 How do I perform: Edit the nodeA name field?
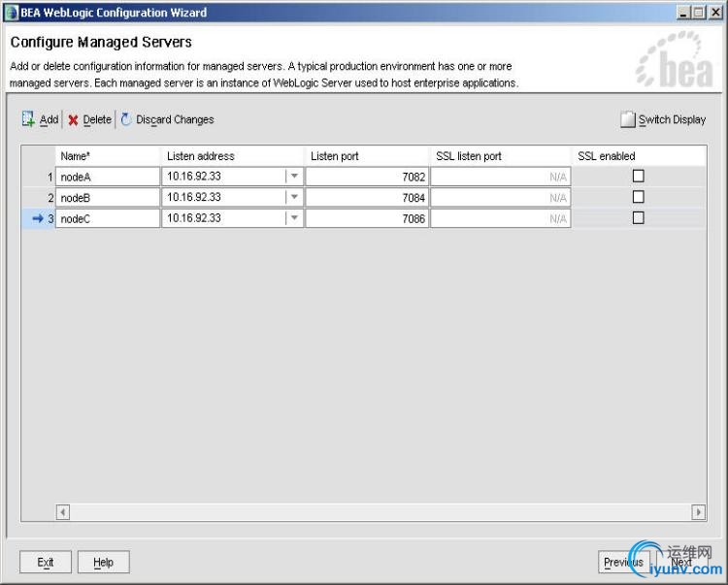pos(108,177)
